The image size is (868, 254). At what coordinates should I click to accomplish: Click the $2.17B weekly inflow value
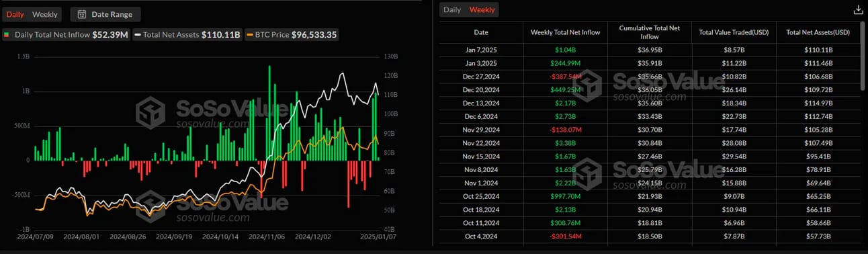[x=565, y=103]
